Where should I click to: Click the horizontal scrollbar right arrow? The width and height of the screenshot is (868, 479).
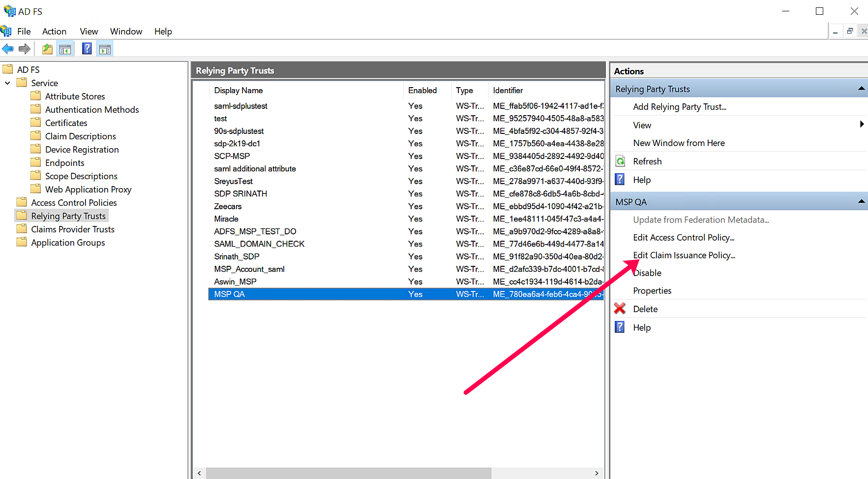point(597,473)
